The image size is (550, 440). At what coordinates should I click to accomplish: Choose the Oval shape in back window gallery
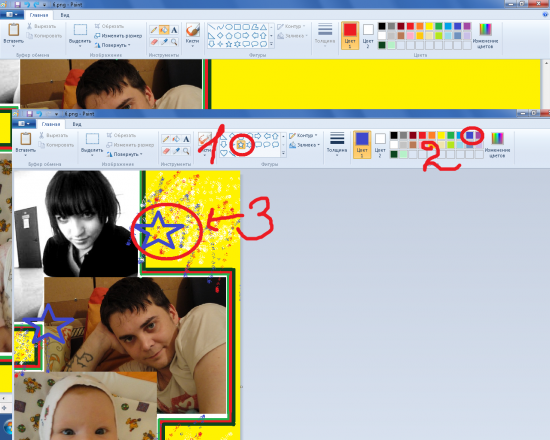click(x=229, y=27)
